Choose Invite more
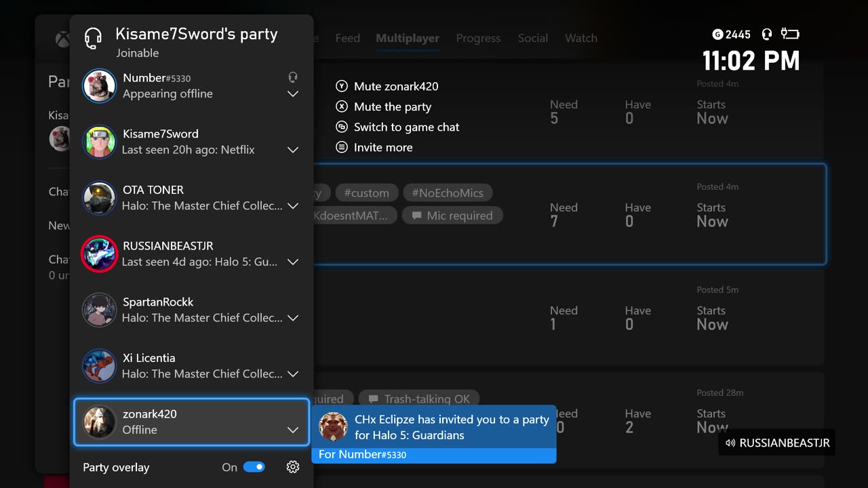This screenshot has height=488, width=868. click(x=374, y=147)
